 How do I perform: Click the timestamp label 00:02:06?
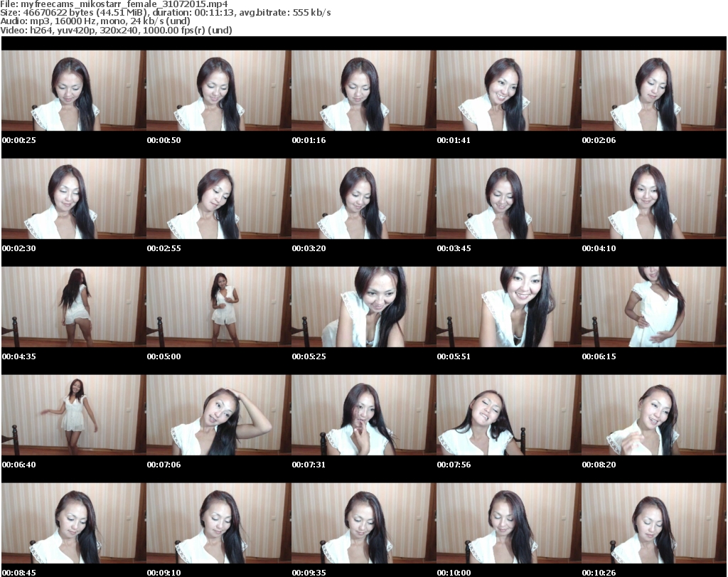coord(599,140)
